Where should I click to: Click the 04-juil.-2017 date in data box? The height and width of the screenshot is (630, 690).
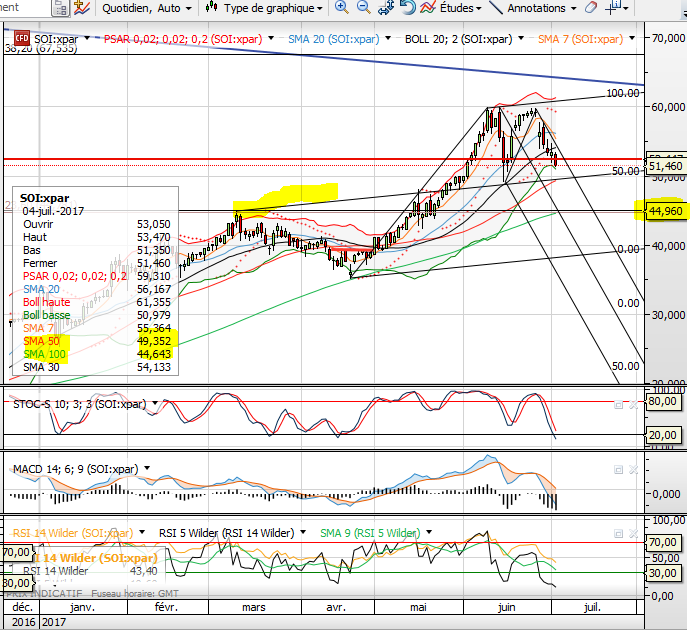coord(53,211)
